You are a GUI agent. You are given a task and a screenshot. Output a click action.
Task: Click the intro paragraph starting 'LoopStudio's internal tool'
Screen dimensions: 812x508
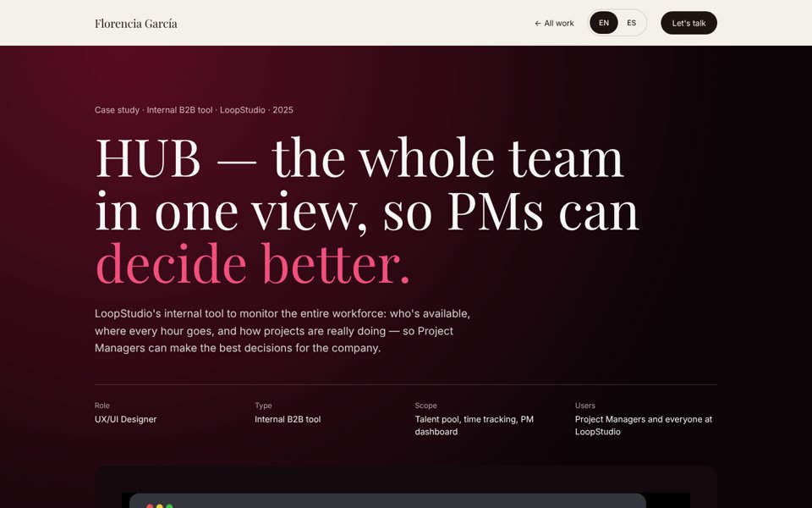(x=283, y=331)
